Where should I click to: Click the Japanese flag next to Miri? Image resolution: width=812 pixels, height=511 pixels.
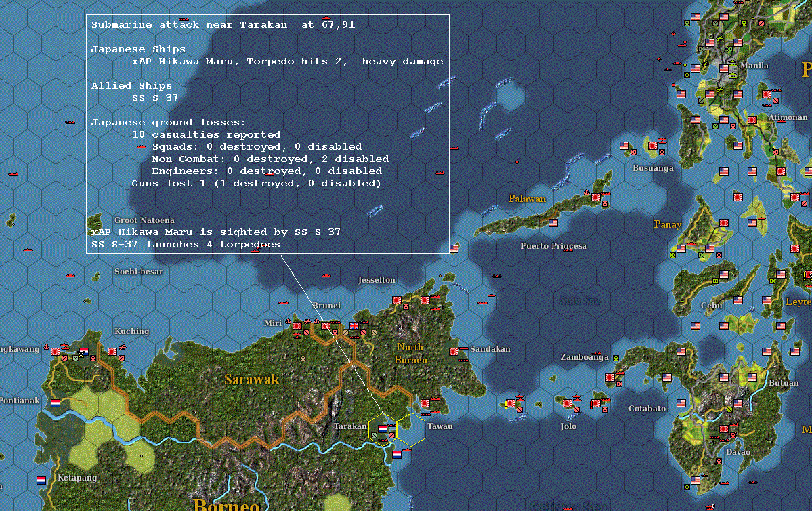(x=297, y=326)
